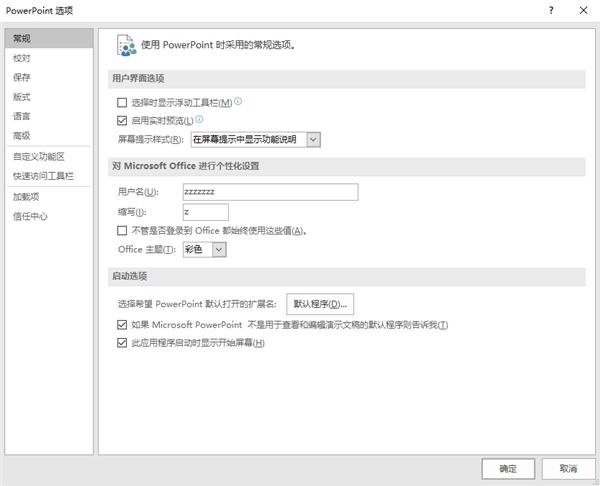Click the 屏幕提示样式(R) label
Screen dimensions: 600x486
point(151,140)
